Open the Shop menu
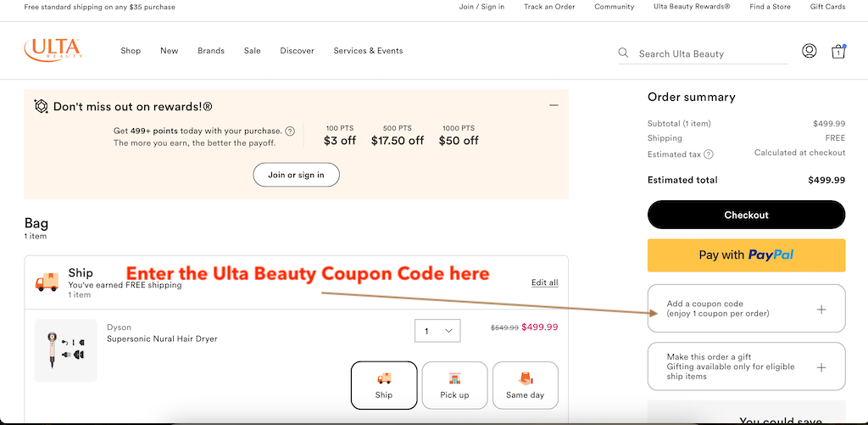 pos(131,51)
